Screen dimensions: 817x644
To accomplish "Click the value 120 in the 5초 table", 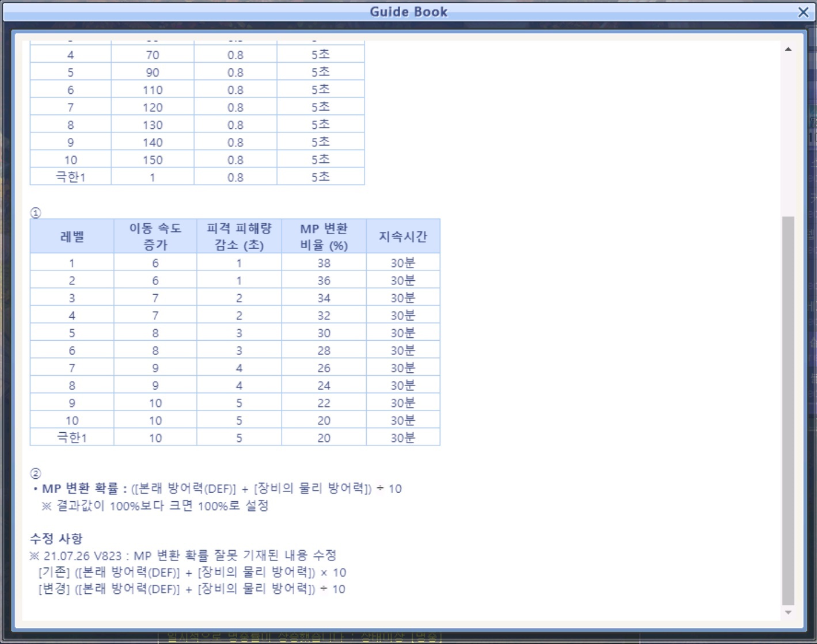I will pyautogui.click(x=153, y=108).
